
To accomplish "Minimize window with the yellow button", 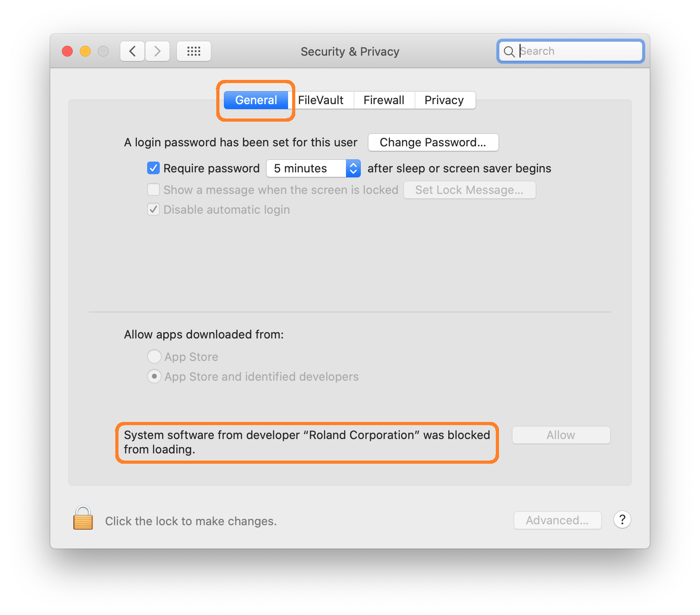I will [x=85, y=51].
